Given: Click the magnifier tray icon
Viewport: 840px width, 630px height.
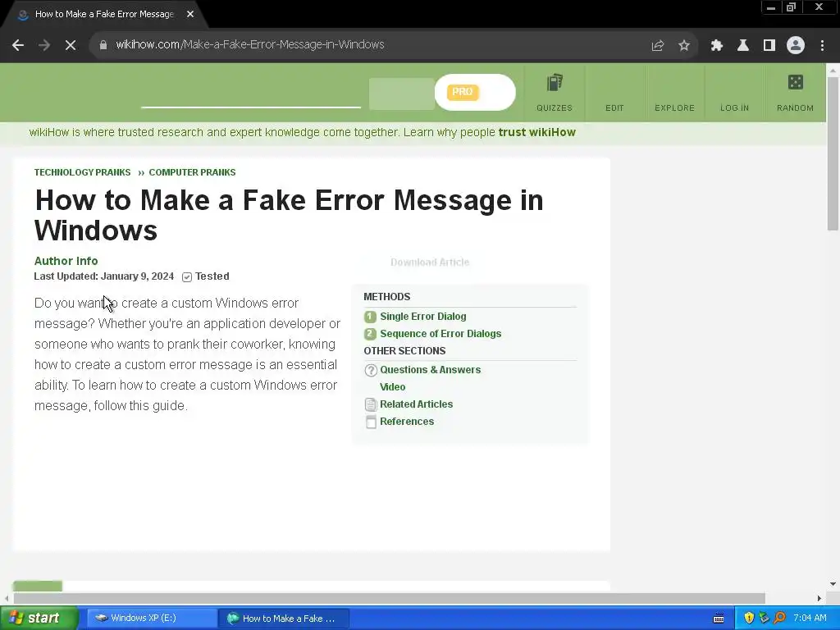Looking at the screenshot, I should click(779, 619).
